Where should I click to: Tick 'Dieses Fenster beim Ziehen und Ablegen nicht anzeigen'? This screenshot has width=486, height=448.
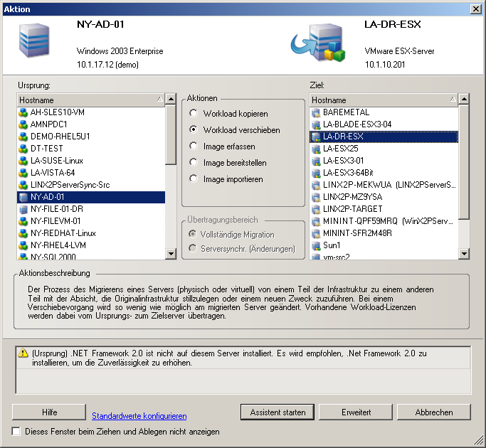tap(16, 431)
